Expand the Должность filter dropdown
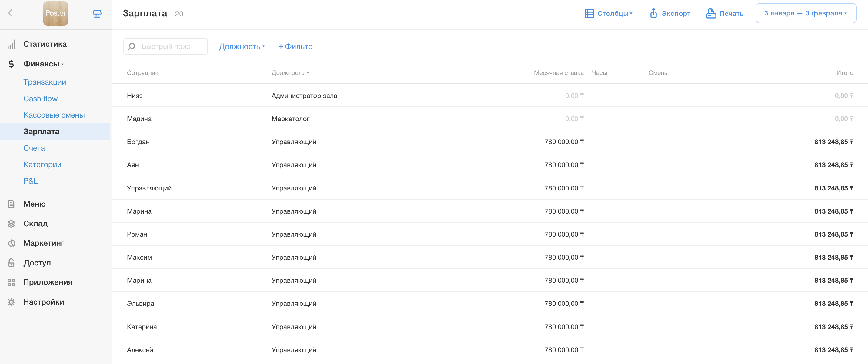Image resolution: width=868 pixels, height=364 pixels. pyautogui.click(x=242, y=46)
